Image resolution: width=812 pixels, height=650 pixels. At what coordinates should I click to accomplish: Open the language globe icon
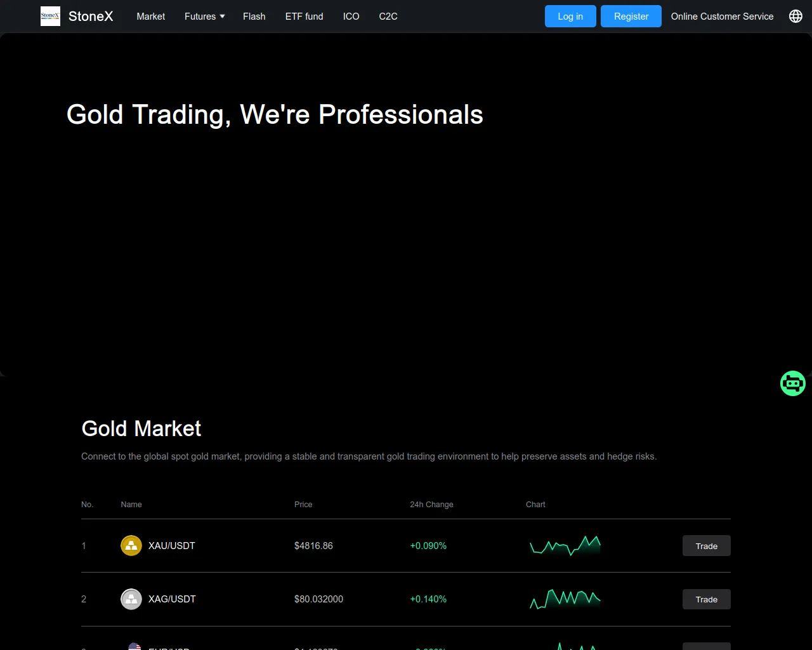click(x=796, y=17)
